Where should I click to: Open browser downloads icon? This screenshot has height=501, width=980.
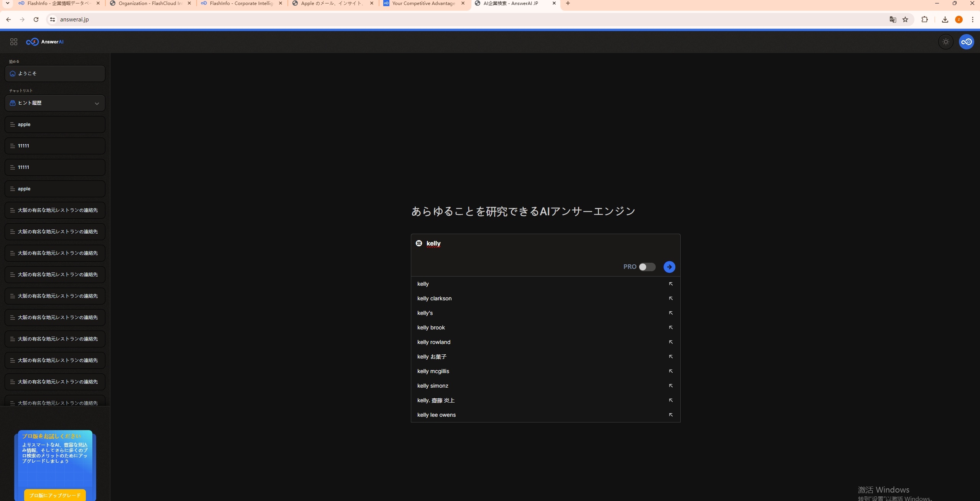point(945,20)
